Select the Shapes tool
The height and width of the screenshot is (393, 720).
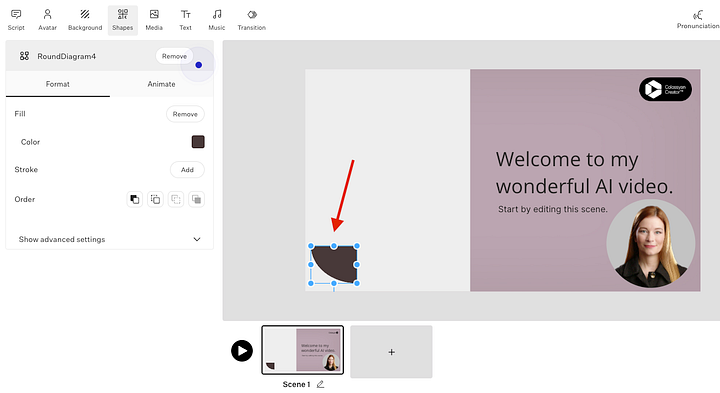pyautogui.click(x=123, y=20)
